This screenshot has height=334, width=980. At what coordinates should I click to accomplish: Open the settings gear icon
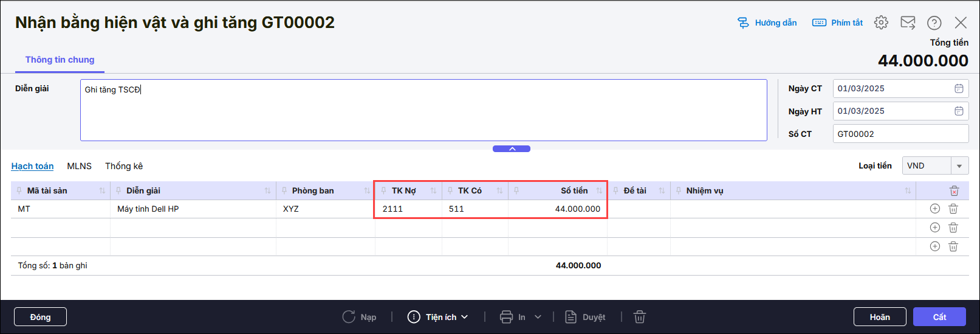[x=881, y=23]
